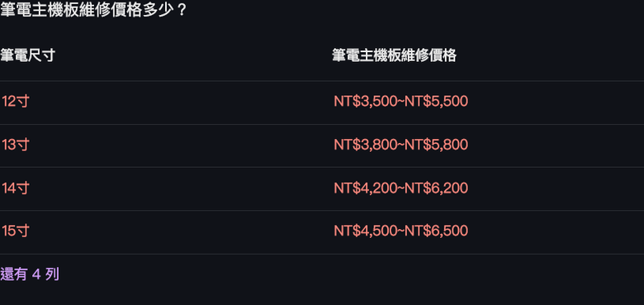This screenshot has width=644, height=305.
Task: Click the heading 筆電主機板維修價格多少？
Action: (94, 10)
